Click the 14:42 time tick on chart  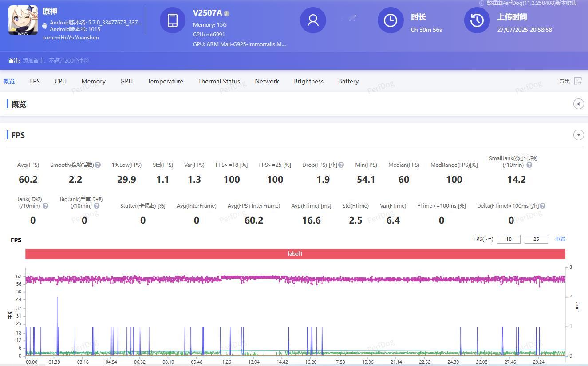pos(282,362)
